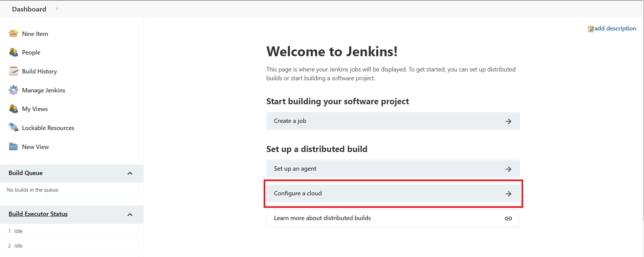This screenshot has width=644, height=257.
Task: Click the Build Executor Status link
Action: pyautogui.click(x=38, y=214)
